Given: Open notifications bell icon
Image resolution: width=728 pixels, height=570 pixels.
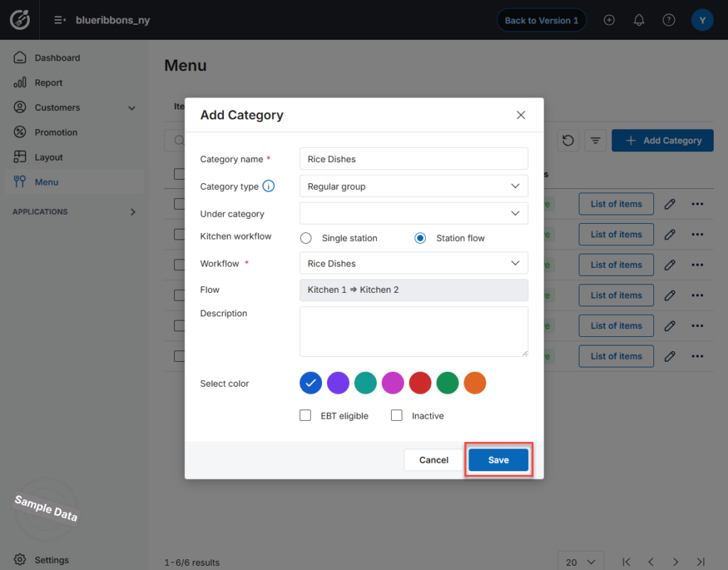Looking at the screenshot, I should (x=639, y=20).
